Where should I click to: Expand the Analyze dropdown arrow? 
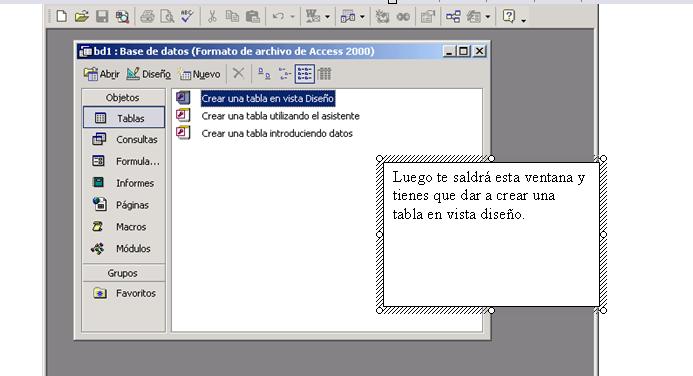362,17
